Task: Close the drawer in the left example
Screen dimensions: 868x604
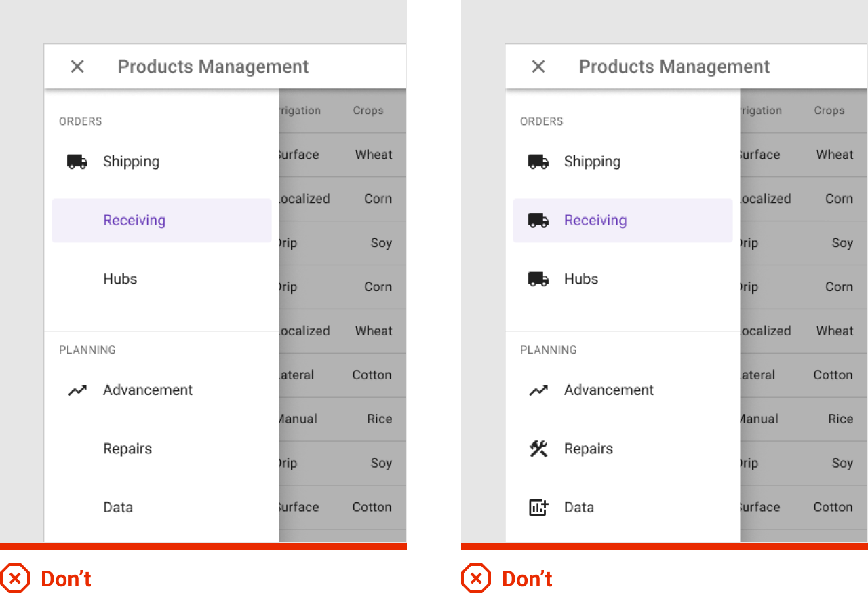Action: point(77,67)
